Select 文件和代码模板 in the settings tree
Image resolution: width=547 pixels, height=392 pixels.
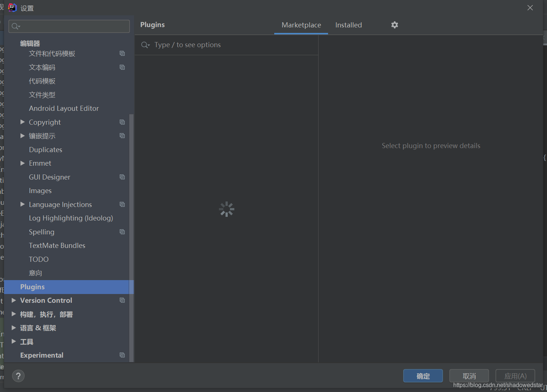(x=52, y=54)
